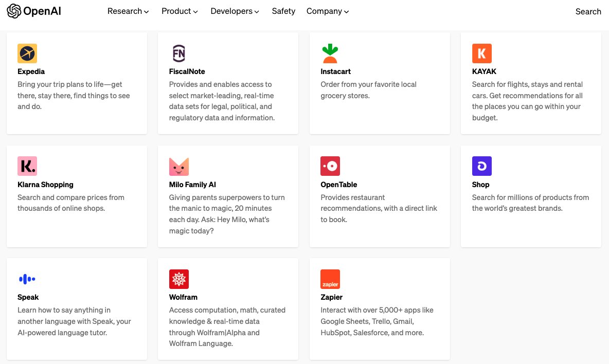This screenshot has width=609, height=364.
Task: Click the Instacart plugin title
Action: (335, 71)
